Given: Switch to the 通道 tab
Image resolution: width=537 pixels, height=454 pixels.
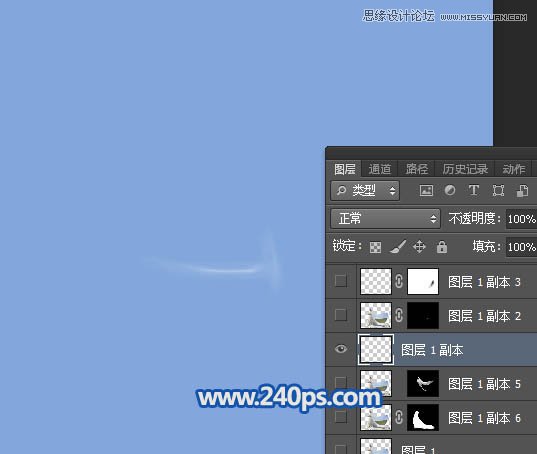Looking at the screenshot, I should [380, 169].
